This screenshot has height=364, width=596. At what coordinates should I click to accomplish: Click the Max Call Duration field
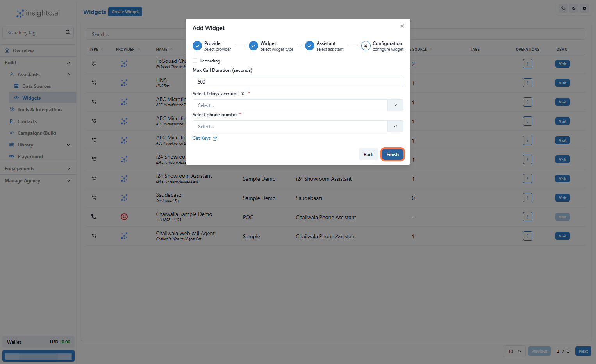[298, 82]
